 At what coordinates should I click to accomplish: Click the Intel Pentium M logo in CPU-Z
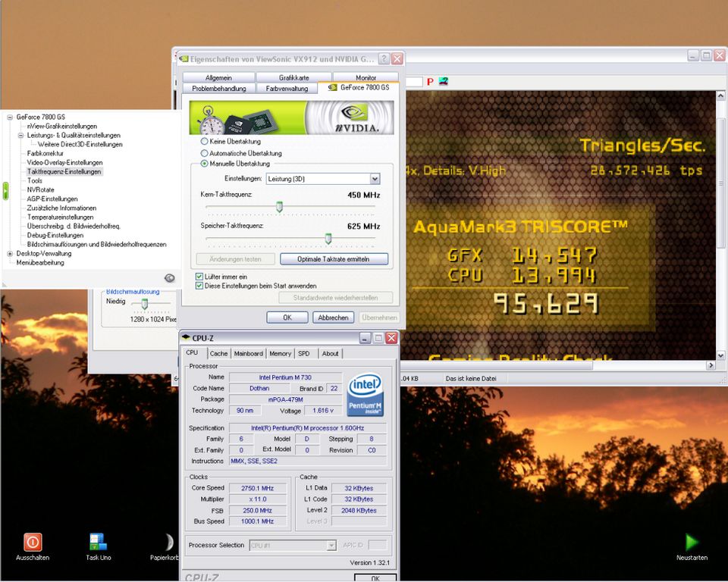pos(365,395)
